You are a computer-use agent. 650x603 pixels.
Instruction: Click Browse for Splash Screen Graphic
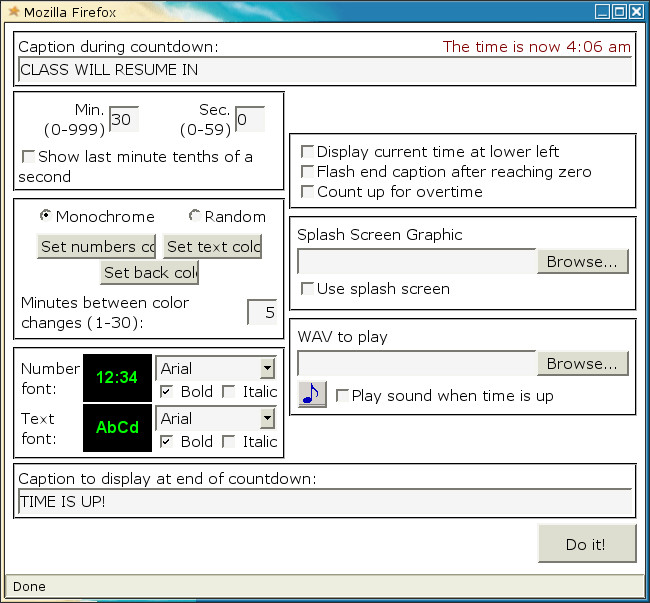[583, 262]
